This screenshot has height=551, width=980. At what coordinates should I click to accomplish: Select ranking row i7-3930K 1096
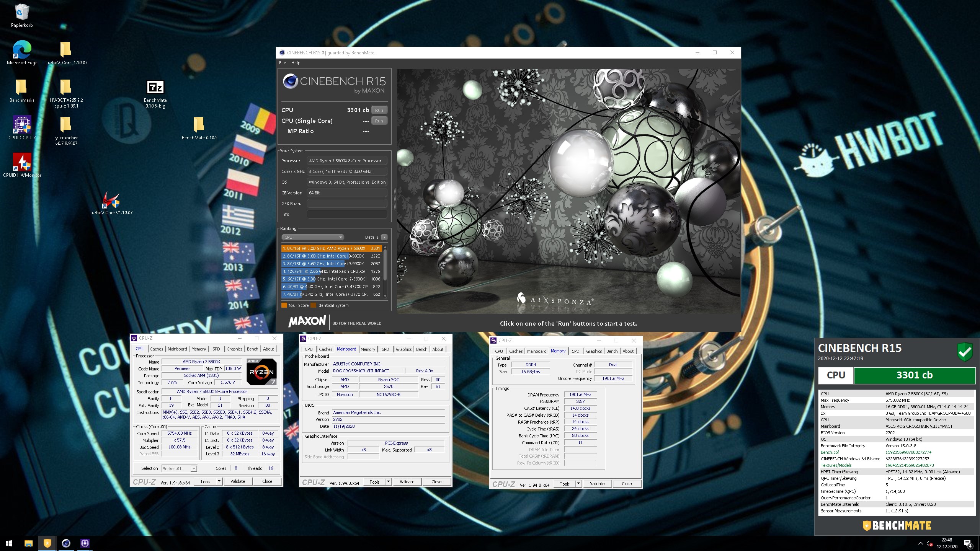[x=332, y=279]
